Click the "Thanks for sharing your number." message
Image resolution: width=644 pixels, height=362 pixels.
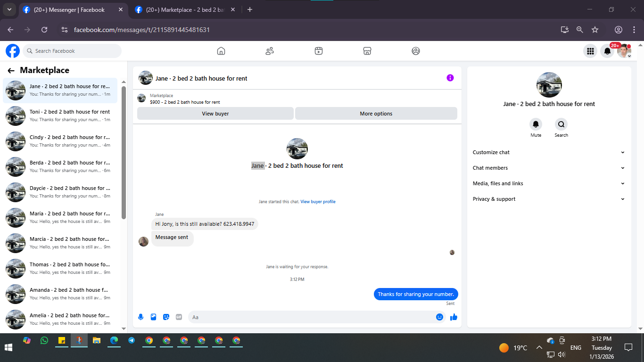(416, 294)
